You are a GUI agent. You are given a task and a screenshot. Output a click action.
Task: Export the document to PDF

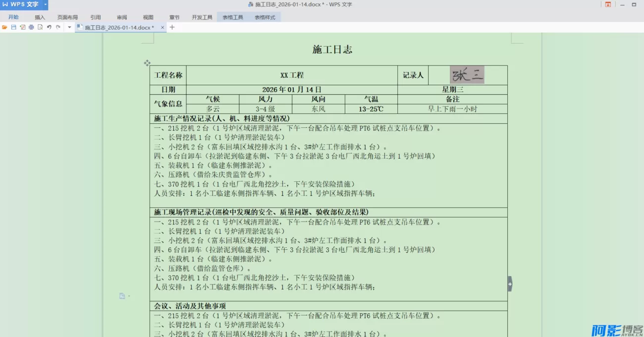(23, 27)
